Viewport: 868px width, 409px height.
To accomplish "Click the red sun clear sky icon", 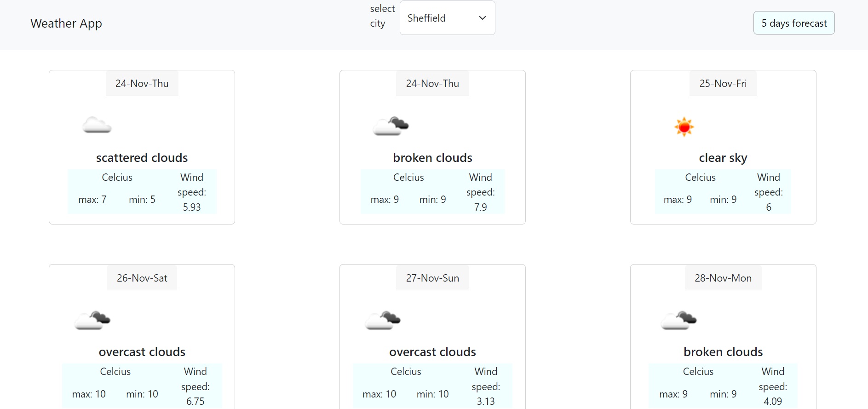I will click(x=684, y=127).
